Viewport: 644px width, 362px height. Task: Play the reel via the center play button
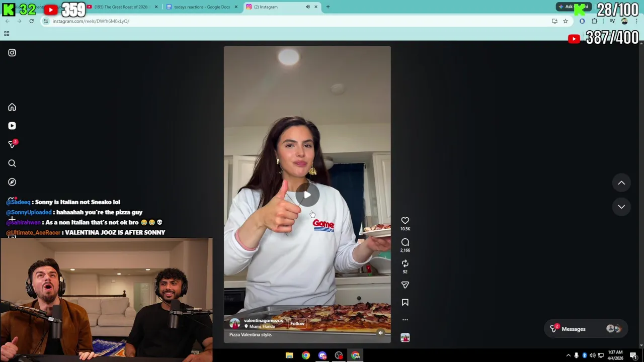tap(307, 195)
